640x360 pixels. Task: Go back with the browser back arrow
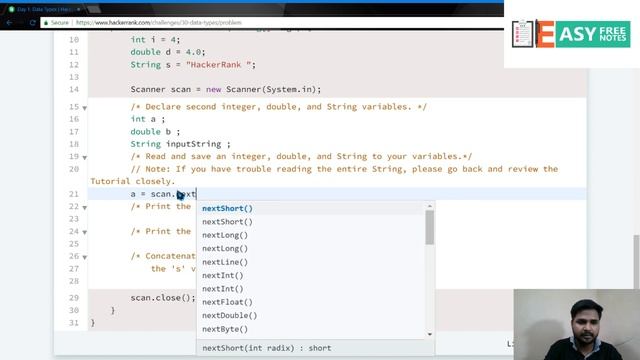(9, 23)
